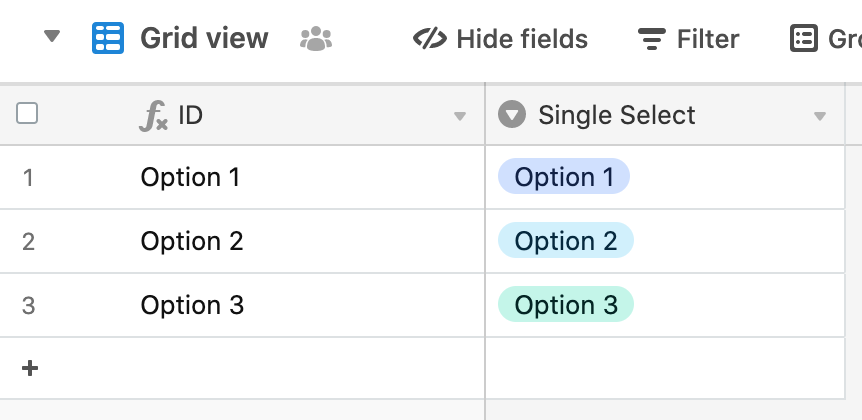Open the Grid view name menu
The height and width of the screenshot is (420, 862).
pyautogui.click(x=204, y=38)
